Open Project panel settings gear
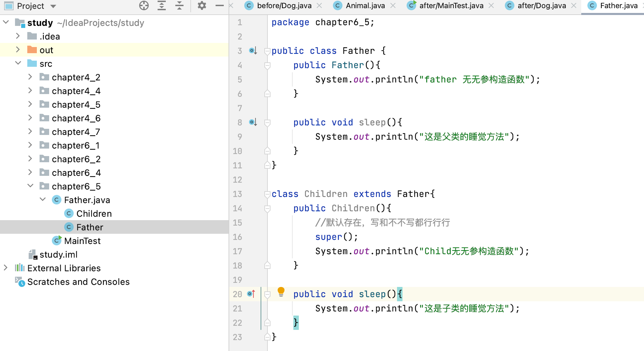Image resolution: width=644 pixels, height=351 pixels. click(202, 6)
